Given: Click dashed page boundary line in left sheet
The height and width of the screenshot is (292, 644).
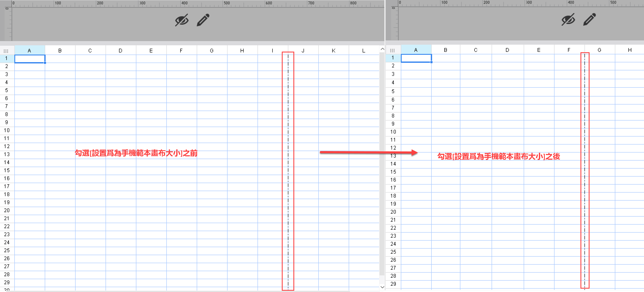Looking at the screenshot, I should coord(288,172).
